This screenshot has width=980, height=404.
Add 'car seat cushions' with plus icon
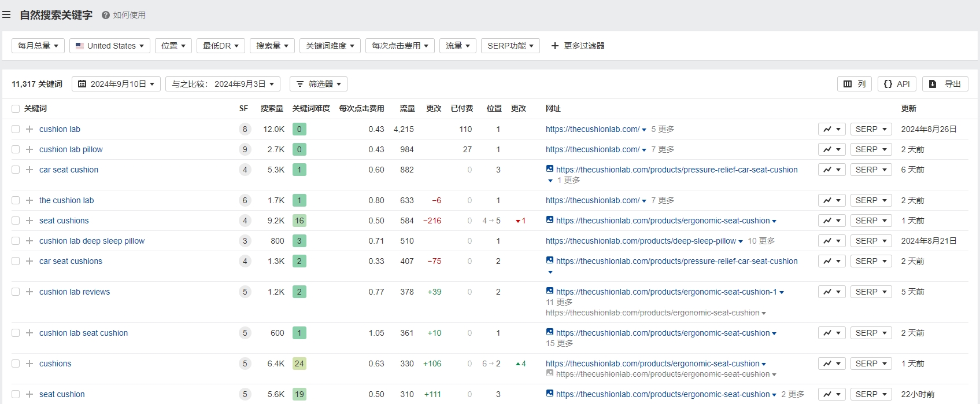coord(29,261)
